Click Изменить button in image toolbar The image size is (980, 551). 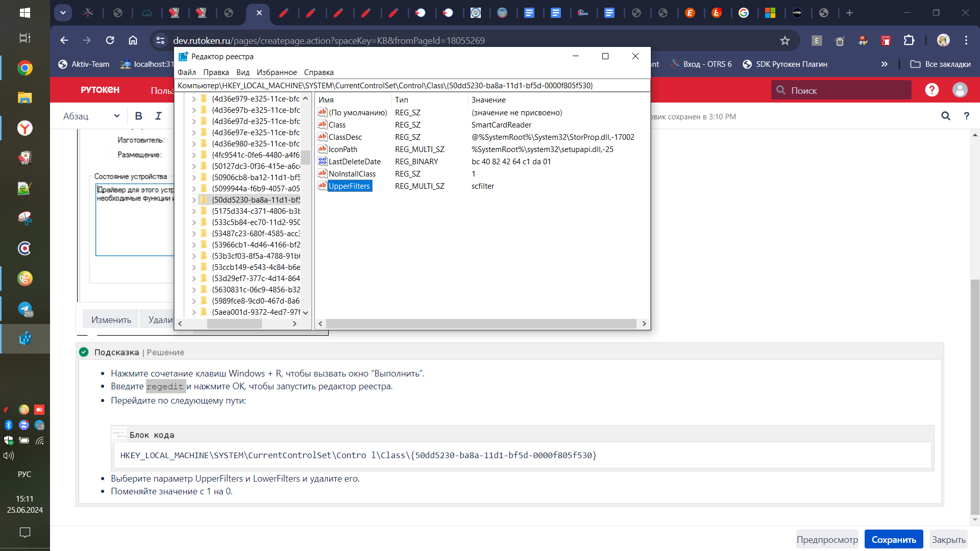click(111, 319)
